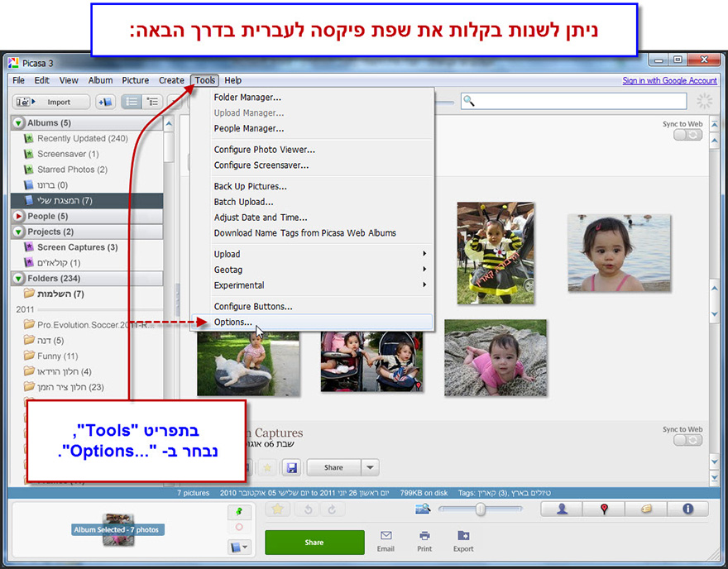Clear tray with red circle icon

pos(239,527)
